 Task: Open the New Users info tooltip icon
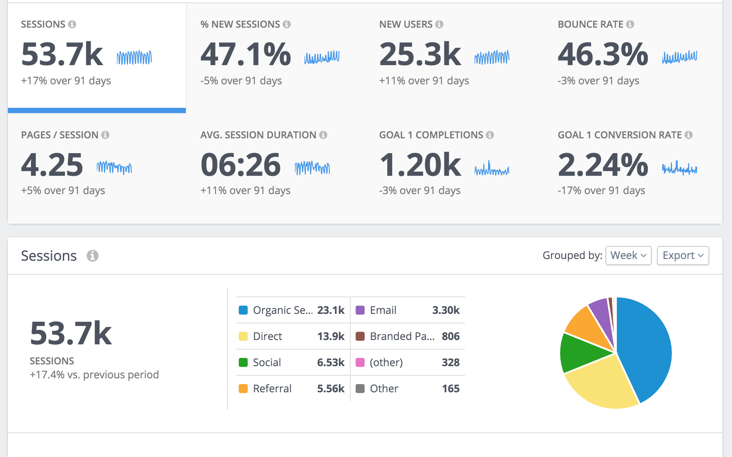pos(439,24)
